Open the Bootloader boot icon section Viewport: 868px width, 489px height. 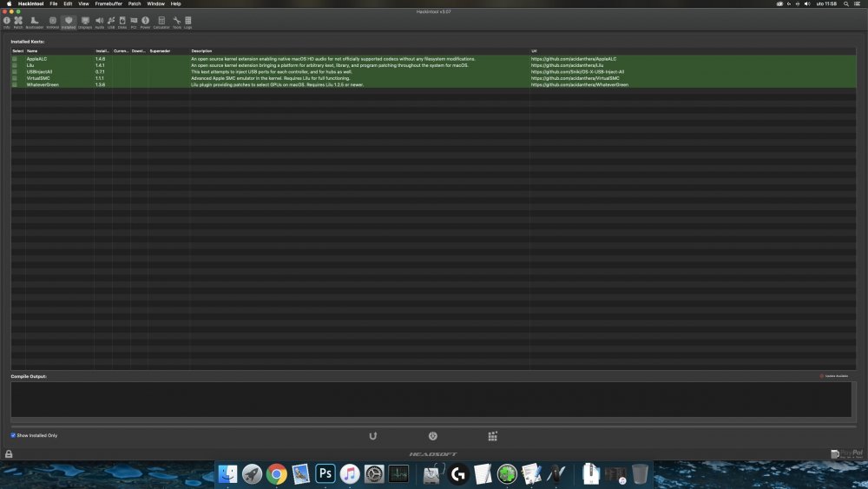35,23
